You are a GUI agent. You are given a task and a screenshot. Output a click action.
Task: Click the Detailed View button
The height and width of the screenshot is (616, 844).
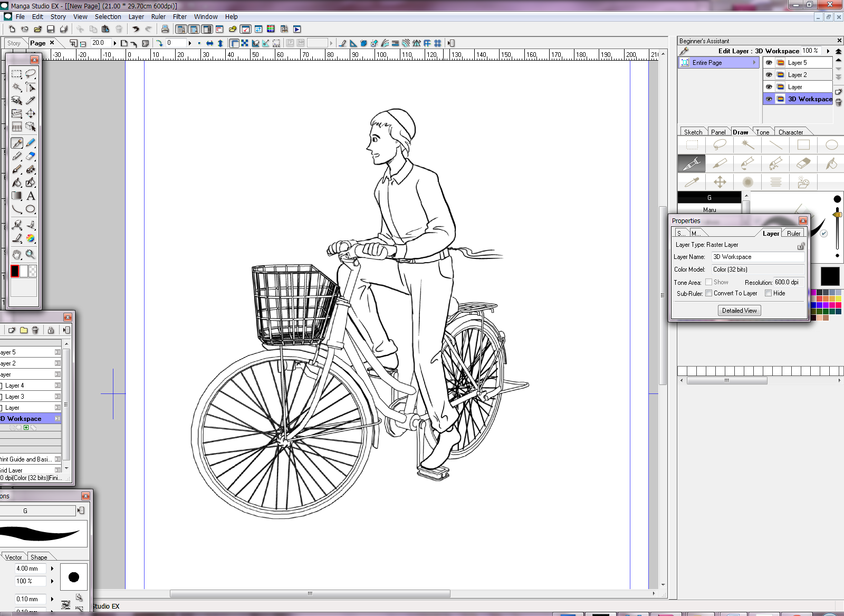(739, 311)
